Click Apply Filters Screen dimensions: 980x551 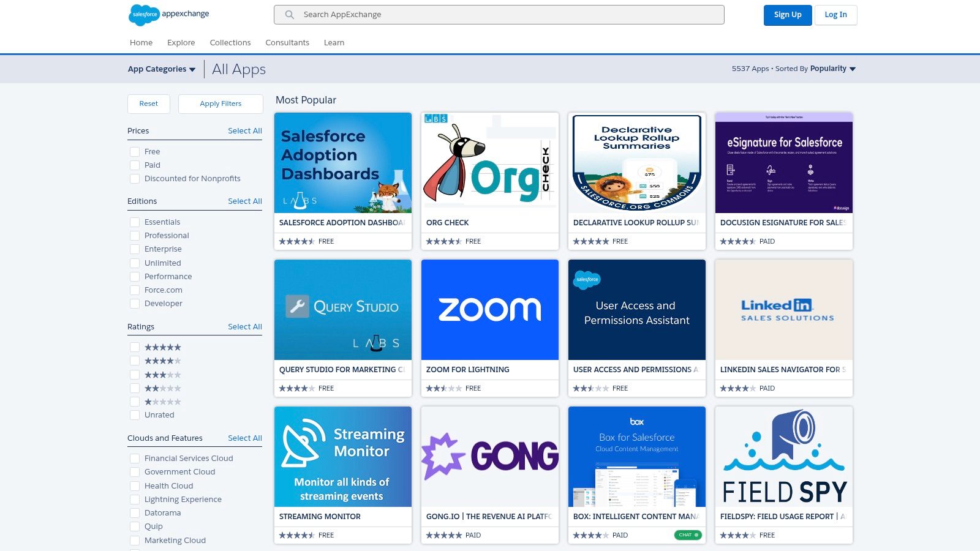[x=221, y=103]
